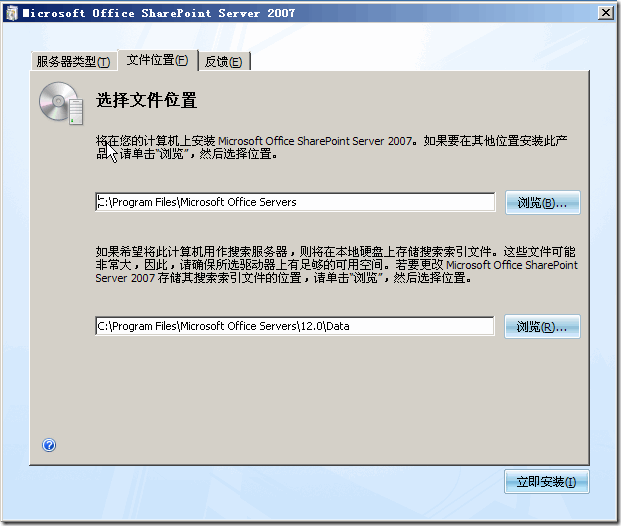Click the CD and server setup icon
This screenshot has height=526, width=621.
tap(61, 103)
